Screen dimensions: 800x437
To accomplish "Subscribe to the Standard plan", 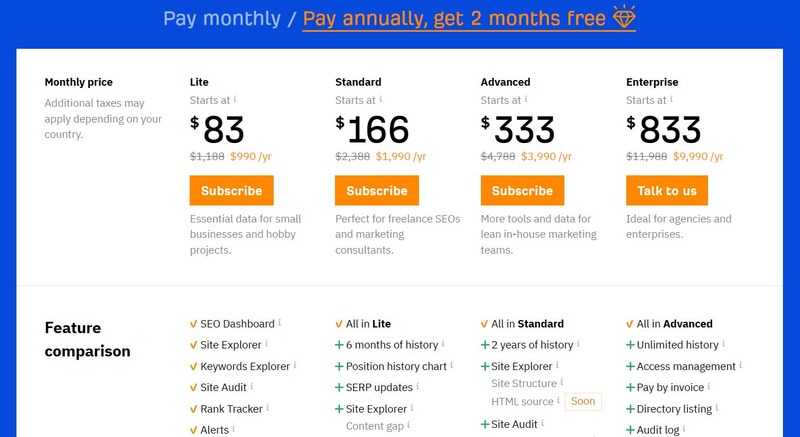I will pyautogui.click(x=377, y=190).
